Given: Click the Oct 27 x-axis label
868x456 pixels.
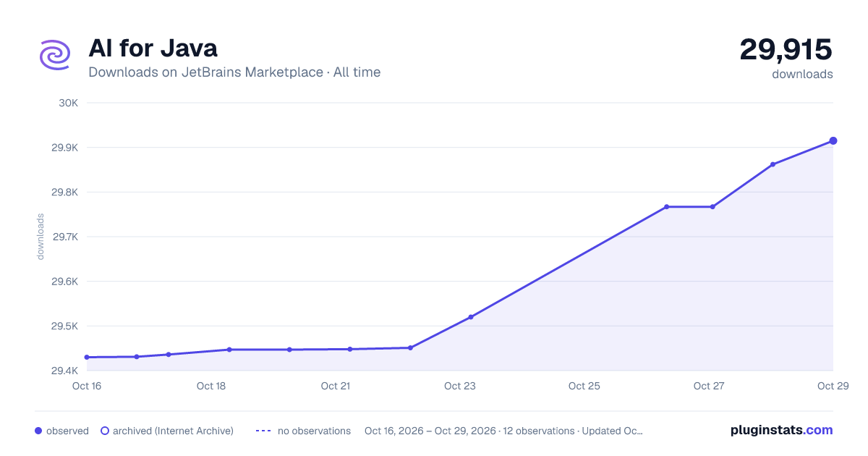Looking at the screenshot, I should click(x=709, y=386).
